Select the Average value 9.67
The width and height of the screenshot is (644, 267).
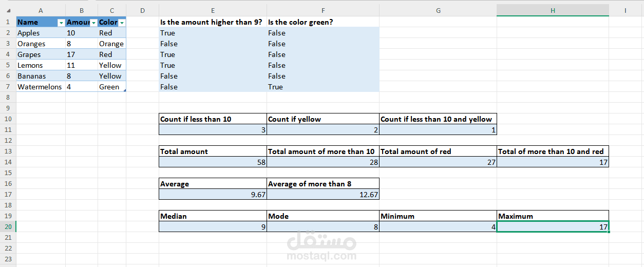point(213,195)
